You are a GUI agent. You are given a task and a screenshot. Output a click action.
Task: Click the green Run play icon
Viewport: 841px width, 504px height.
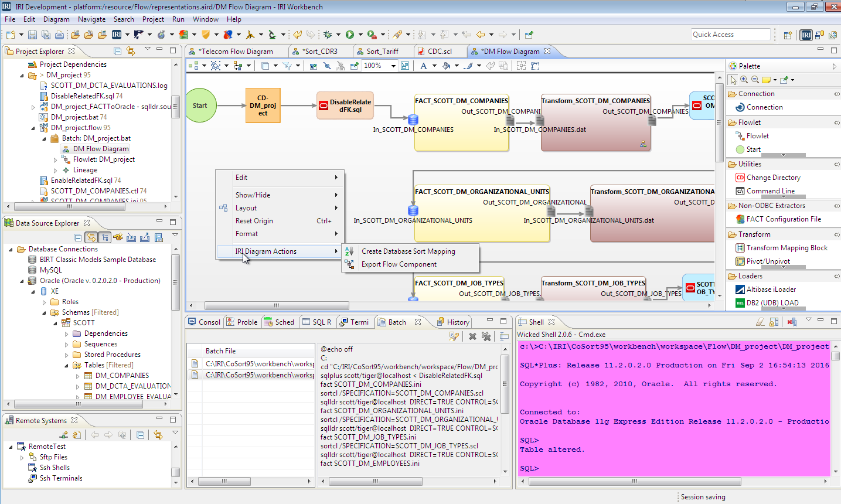point(350,35)
